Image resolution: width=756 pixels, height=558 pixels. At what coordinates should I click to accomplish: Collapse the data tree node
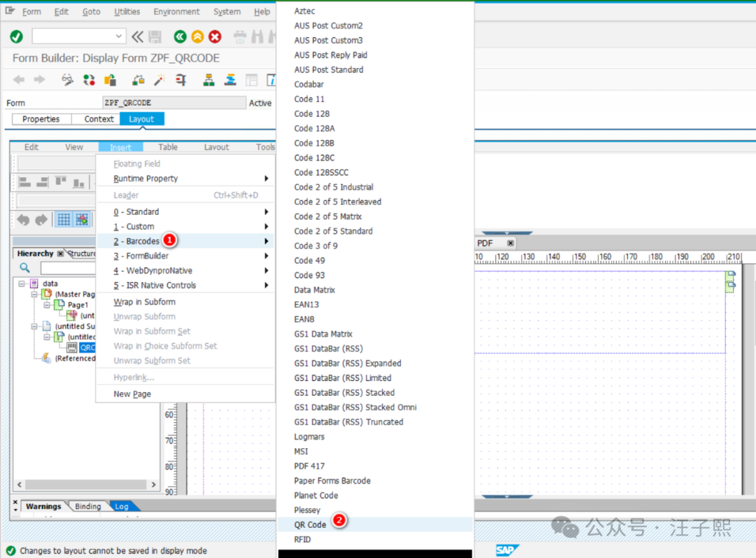pyautogui.click(x=22, y=284)
